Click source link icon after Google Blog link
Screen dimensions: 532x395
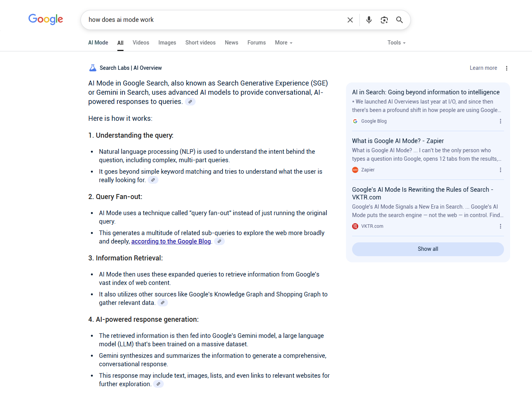(219, 241)
